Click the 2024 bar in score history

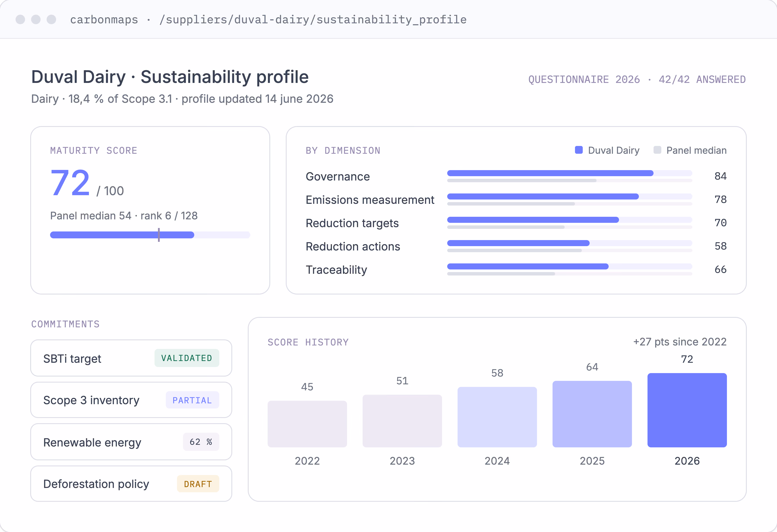click(x=497, y=417)
